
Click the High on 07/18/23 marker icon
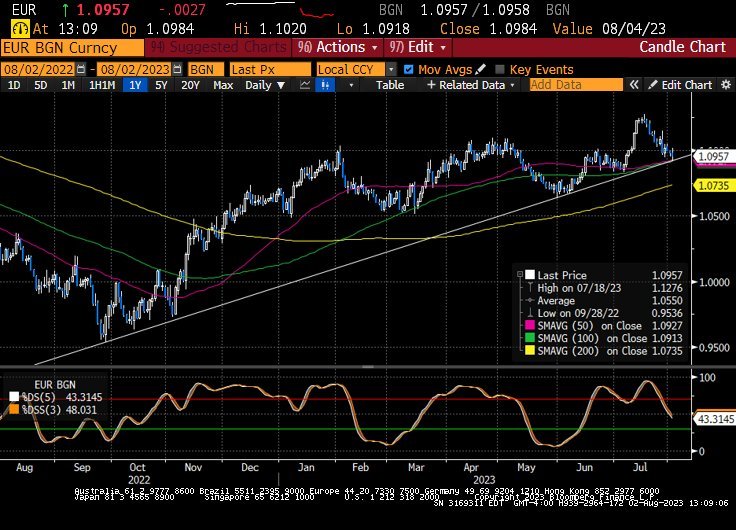click(528, 288)
